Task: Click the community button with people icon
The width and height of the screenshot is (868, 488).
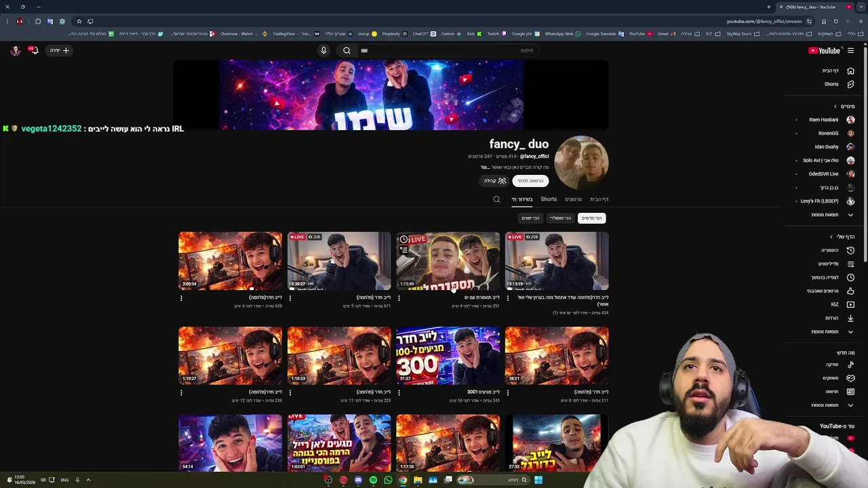Action: (495, 181)
